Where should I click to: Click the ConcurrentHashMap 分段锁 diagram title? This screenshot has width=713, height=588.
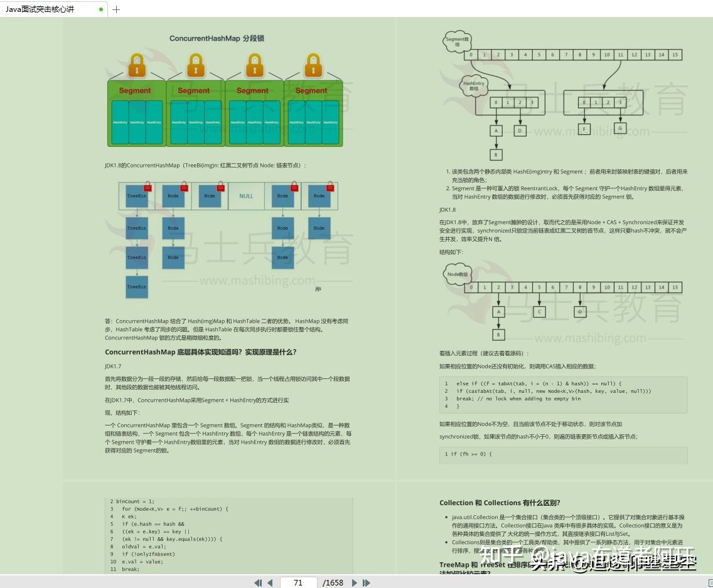217,39
